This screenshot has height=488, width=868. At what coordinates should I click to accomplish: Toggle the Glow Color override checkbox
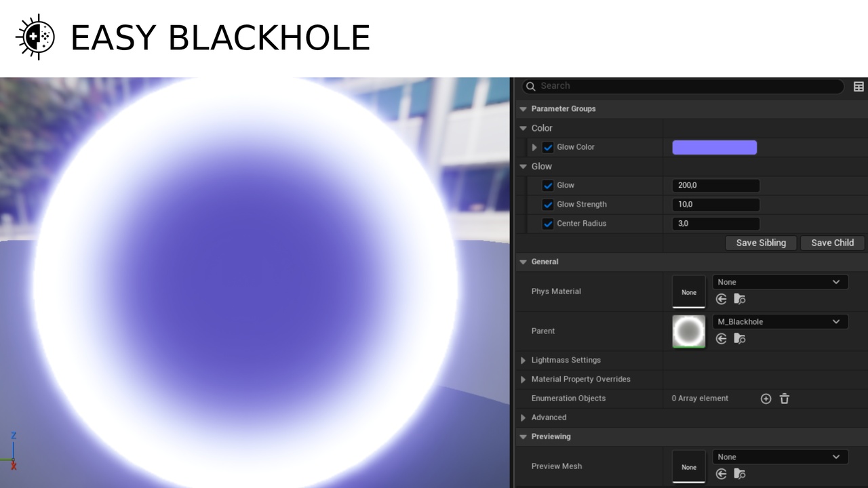549,147
